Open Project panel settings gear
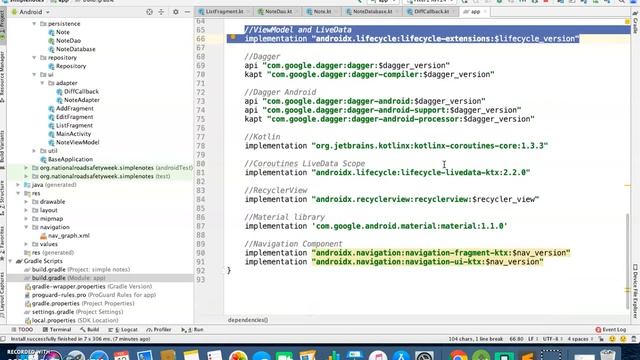This screenshot has width=640, height=360. (x=176, y=12)
